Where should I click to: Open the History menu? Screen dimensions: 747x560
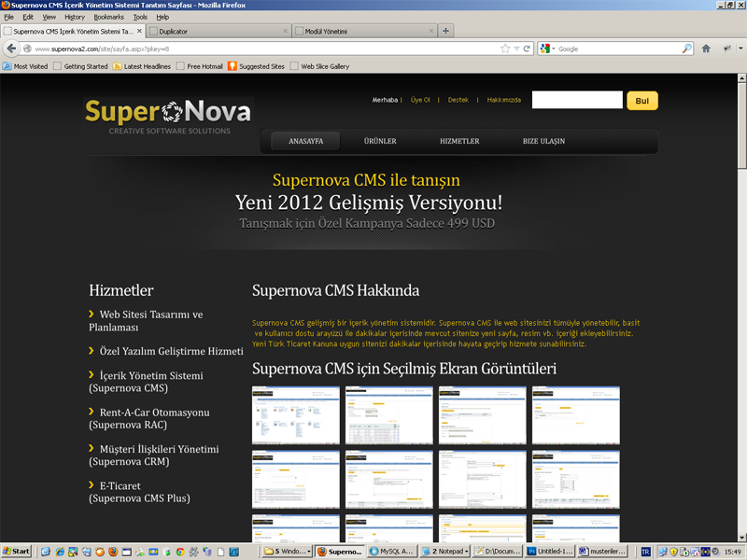[x=75, y=17]
